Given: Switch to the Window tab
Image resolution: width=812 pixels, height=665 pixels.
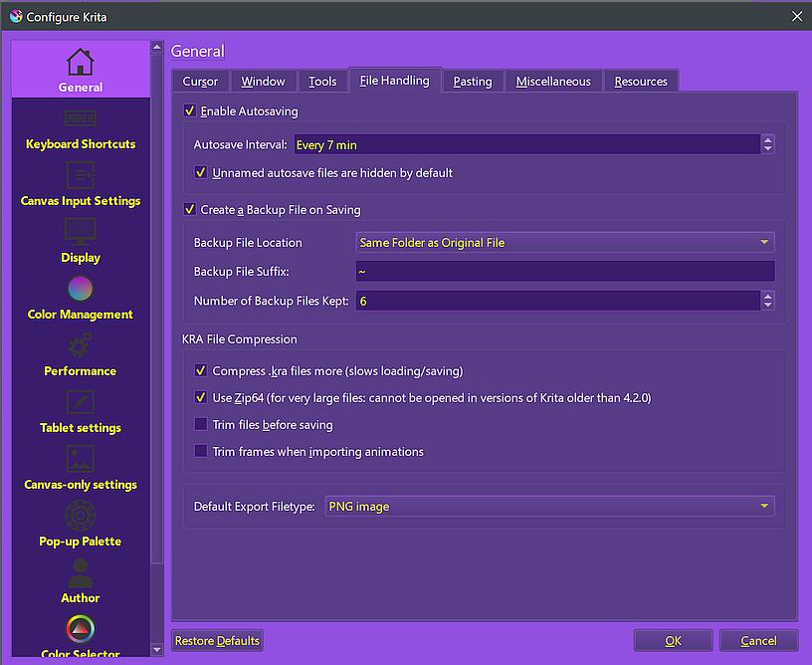Looking at the screenshot, I should 263,82.
